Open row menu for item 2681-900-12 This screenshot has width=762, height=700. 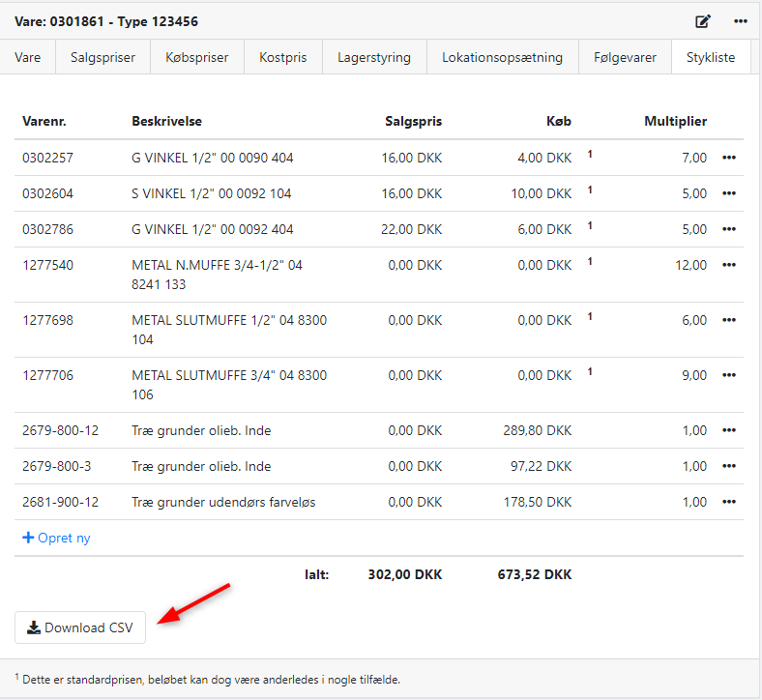coord(729,502)
